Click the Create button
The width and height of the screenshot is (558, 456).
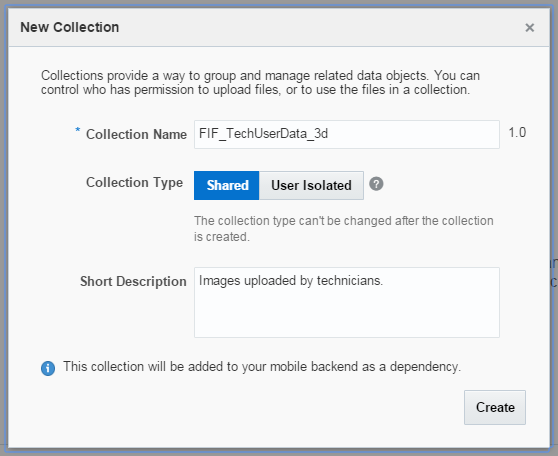click(495, 407)
